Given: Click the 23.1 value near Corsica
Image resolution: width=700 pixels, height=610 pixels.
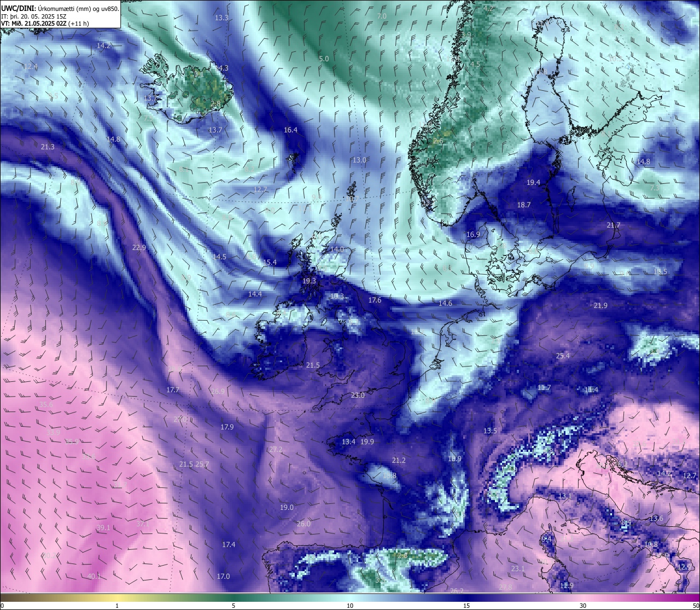Looking at the screenshot, I should coord(517,568).
